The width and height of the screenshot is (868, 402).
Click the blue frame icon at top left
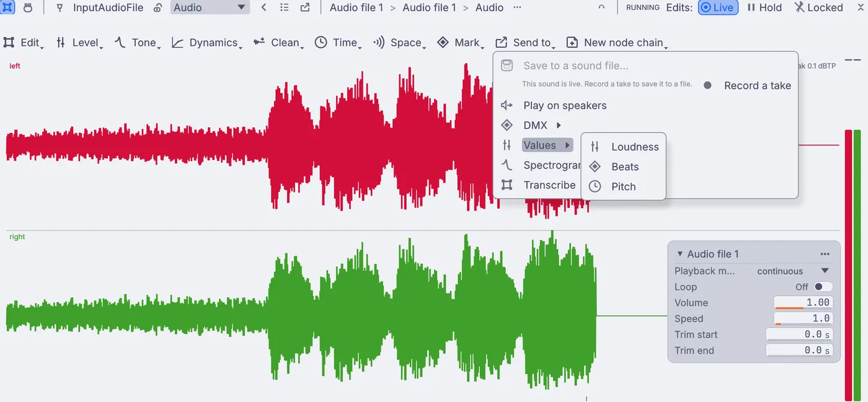click(x=7, y=7)
